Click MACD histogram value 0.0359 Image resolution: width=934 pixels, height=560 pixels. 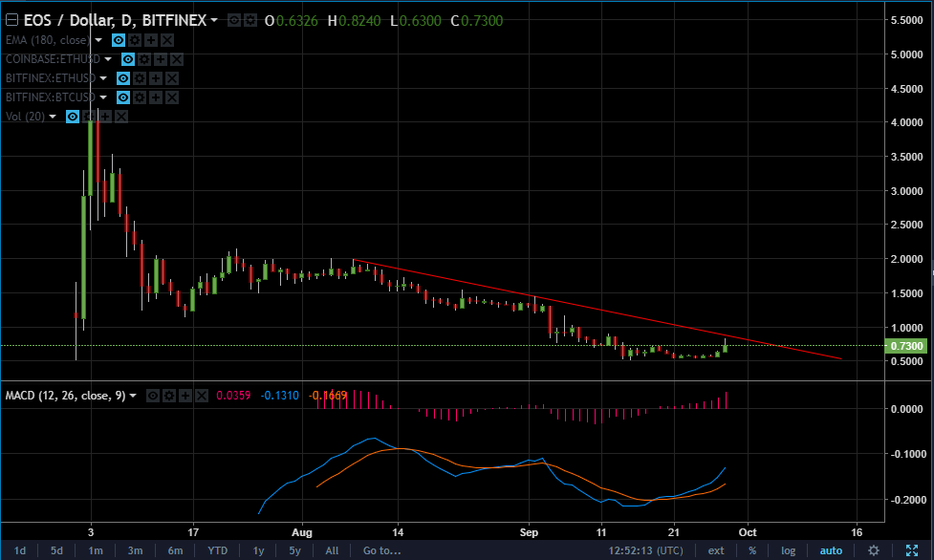point(233,396)
